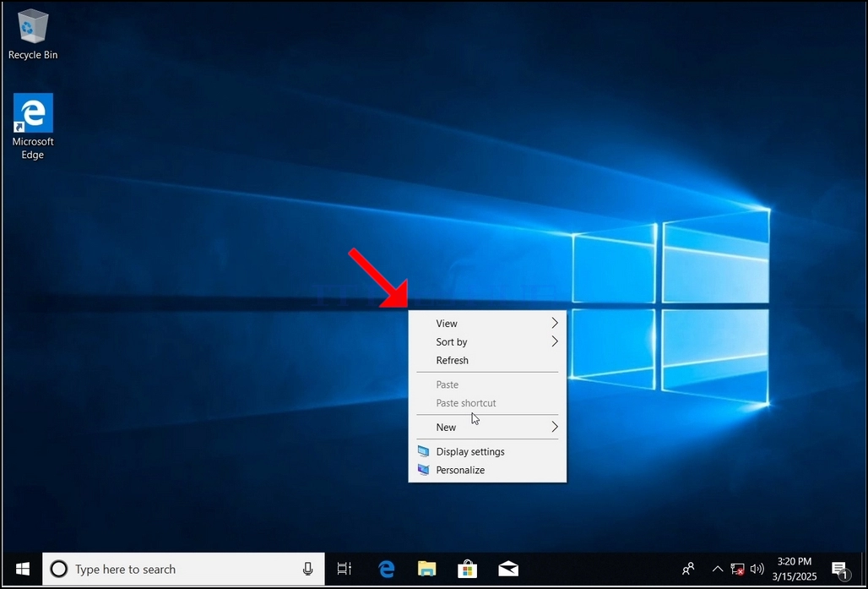This screenshot has width=868, height=589.
Task: Open the New submenu in context menu
Action: (x=487, y=428)
